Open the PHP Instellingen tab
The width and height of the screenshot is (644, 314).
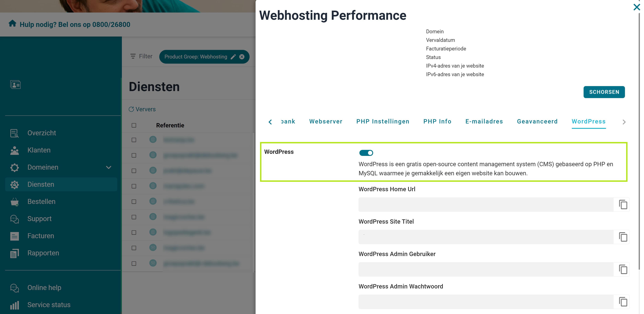[383, 121]
